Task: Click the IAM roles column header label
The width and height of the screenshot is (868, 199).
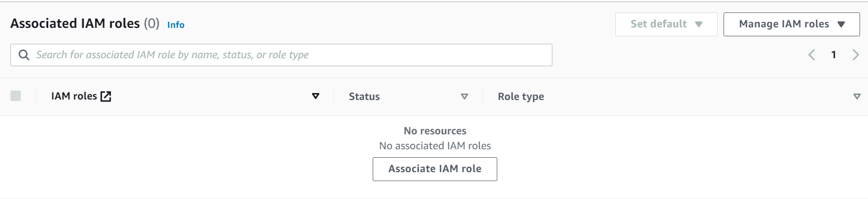Action: [74, 97]
